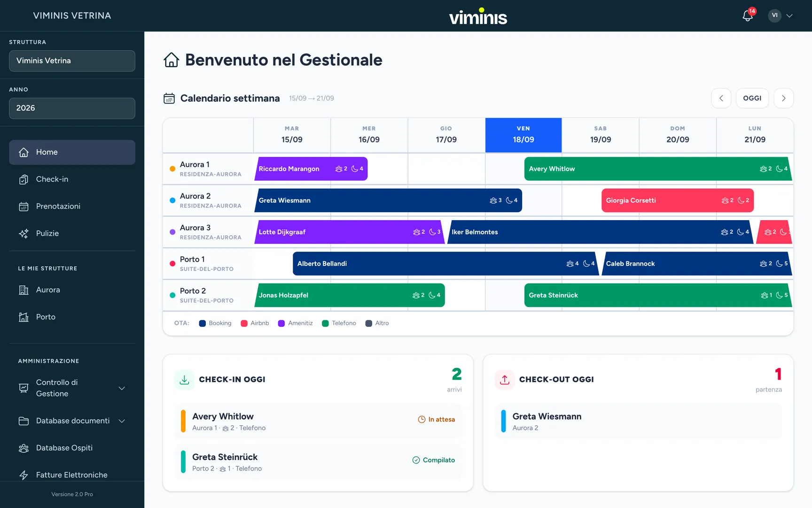Click the Booking legend color swatch
The image size is (812, 508).
tap(203, 323)
